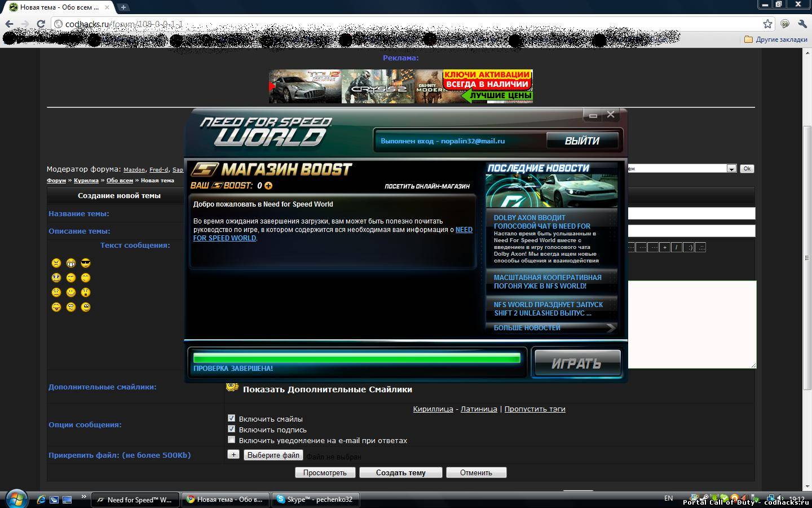812x508 pixels.
Task: Select the Новая тема browser tab
Action: coord(59,7)
